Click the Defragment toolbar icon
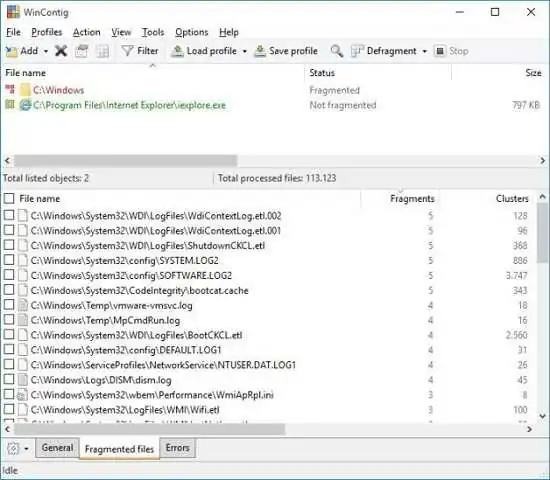 point(357,51)
